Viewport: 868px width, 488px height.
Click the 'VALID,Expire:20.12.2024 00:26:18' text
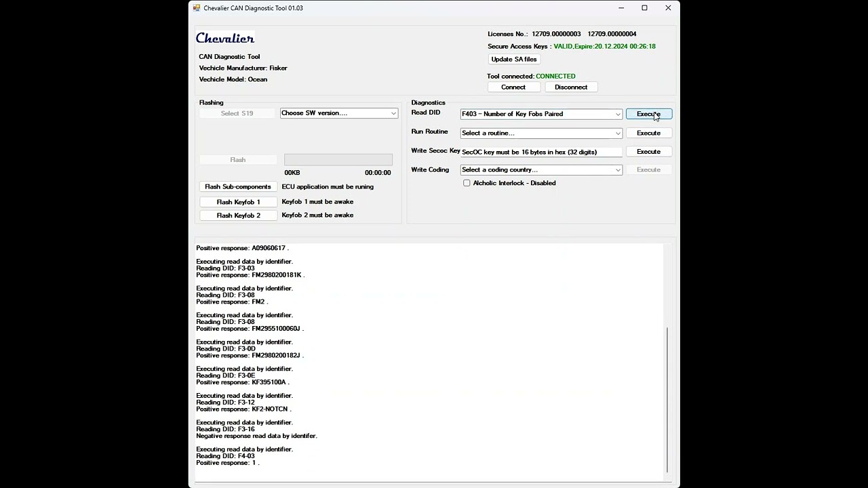click(604, 46)
